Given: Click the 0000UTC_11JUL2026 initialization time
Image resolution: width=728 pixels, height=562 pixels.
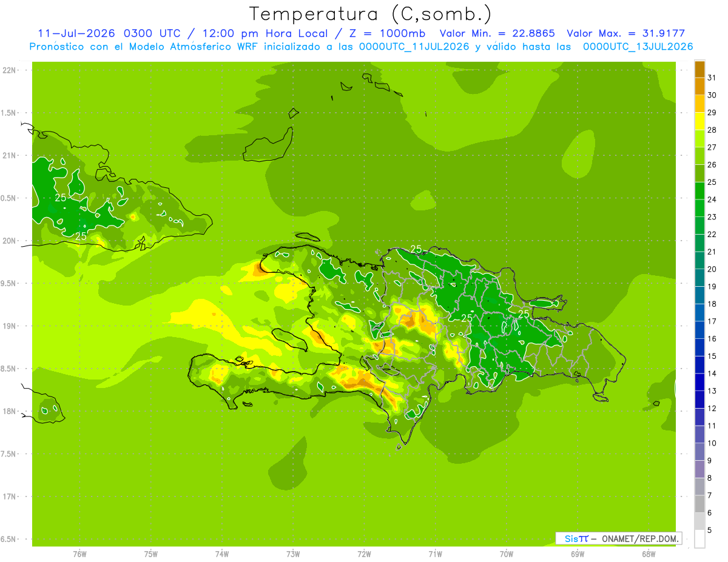Looking at the screenshot, I should 414,47.
